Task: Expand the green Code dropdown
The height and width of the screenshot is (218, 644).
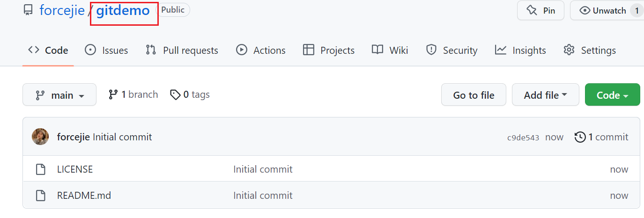Action: [x=612, y=95]
